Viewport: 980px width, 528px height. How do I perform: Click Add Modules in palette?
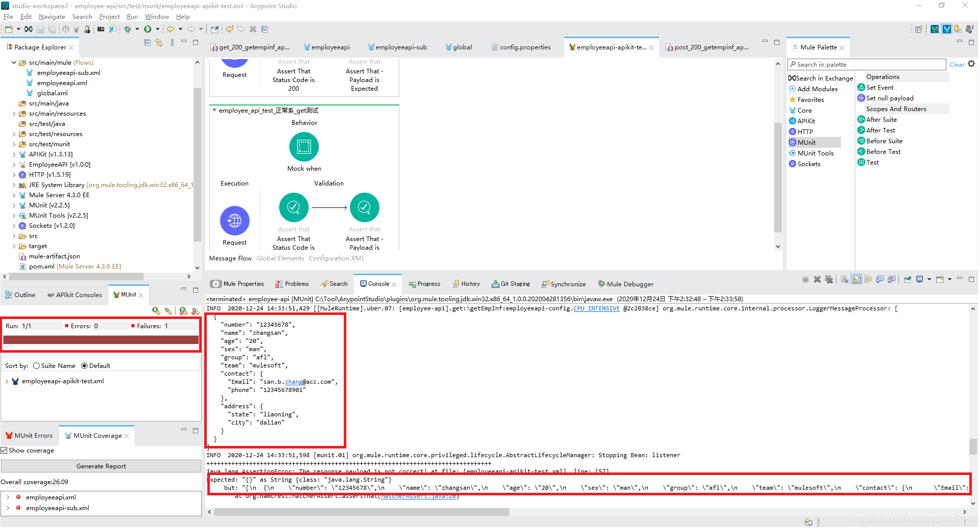[813, 89]
